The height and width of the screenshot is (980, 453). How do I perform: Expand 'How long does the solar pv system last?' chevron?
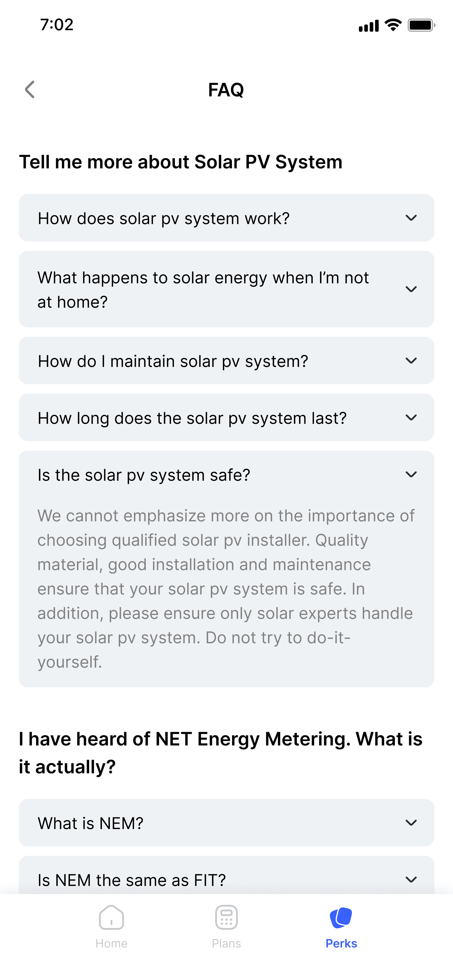point(411,418)
